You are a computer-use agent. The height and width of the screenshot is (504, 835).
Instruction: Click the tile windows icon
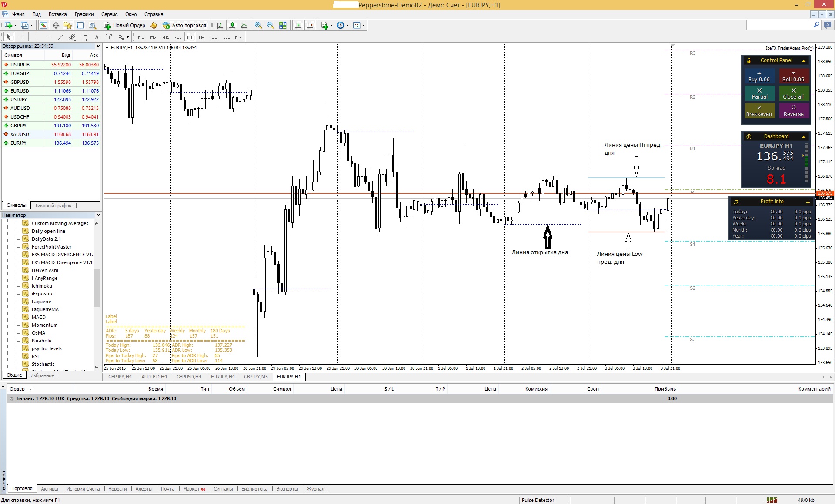(x=283, y=25)
